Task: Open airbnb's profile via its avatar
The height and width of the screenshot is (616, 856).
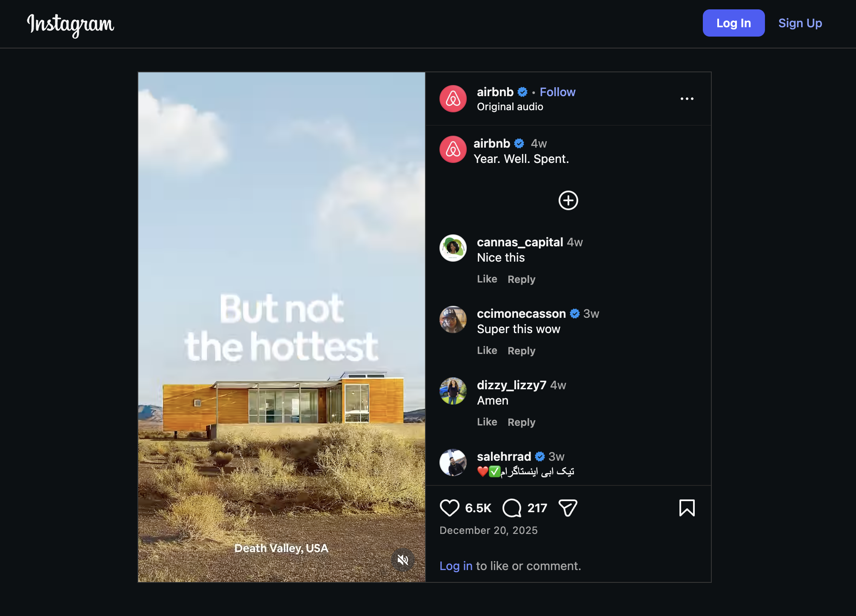Action: tap(454, 98)
